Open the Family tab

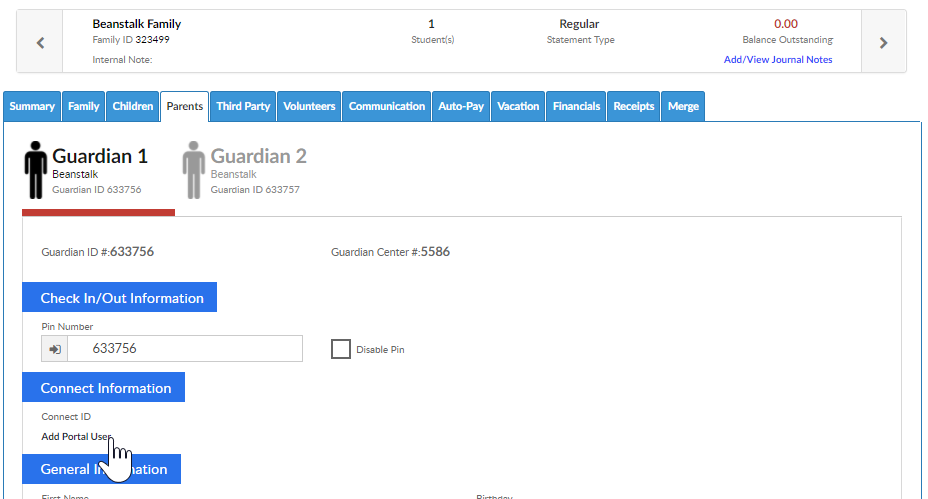83,107
